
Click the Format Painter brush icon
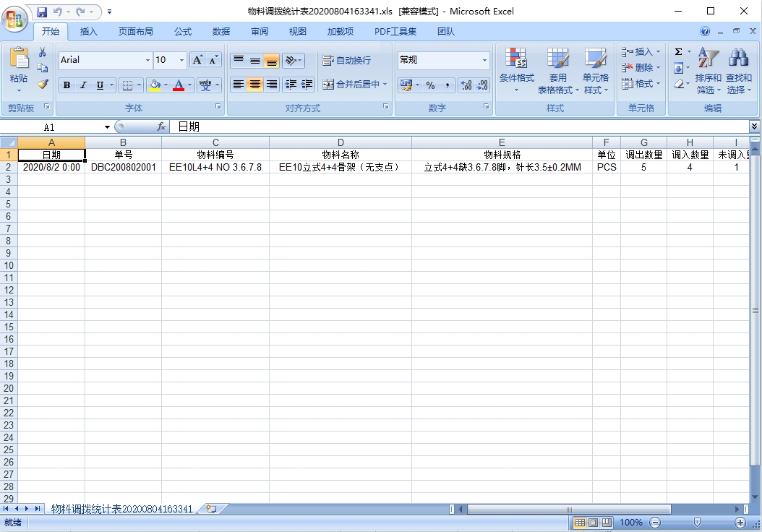tap(43, 84)
